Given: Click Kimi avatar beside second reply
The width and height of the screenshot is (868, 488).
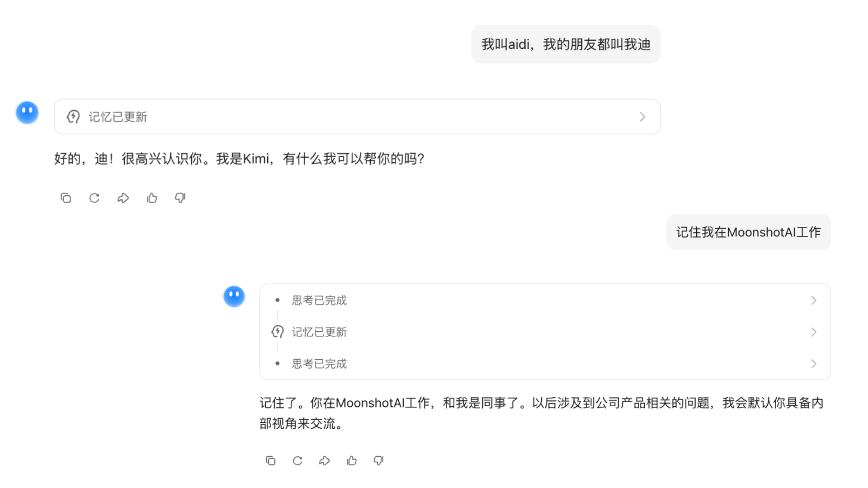Looking at the screenshot, I should [x=234, y=296].
